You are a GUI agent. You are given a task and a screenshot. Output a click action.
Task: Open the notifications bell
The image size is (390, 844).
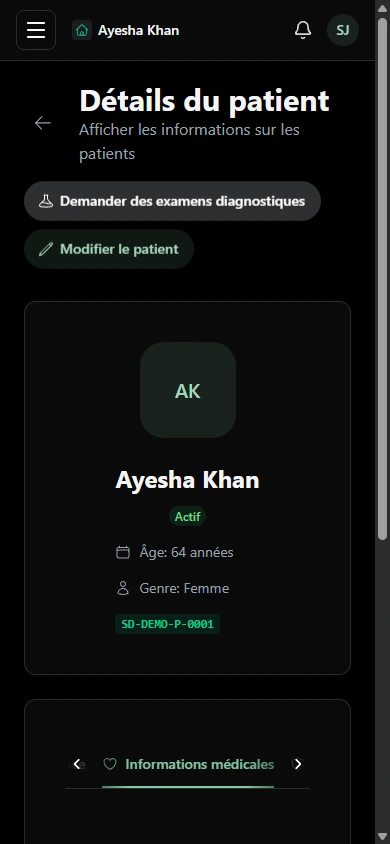303,30
